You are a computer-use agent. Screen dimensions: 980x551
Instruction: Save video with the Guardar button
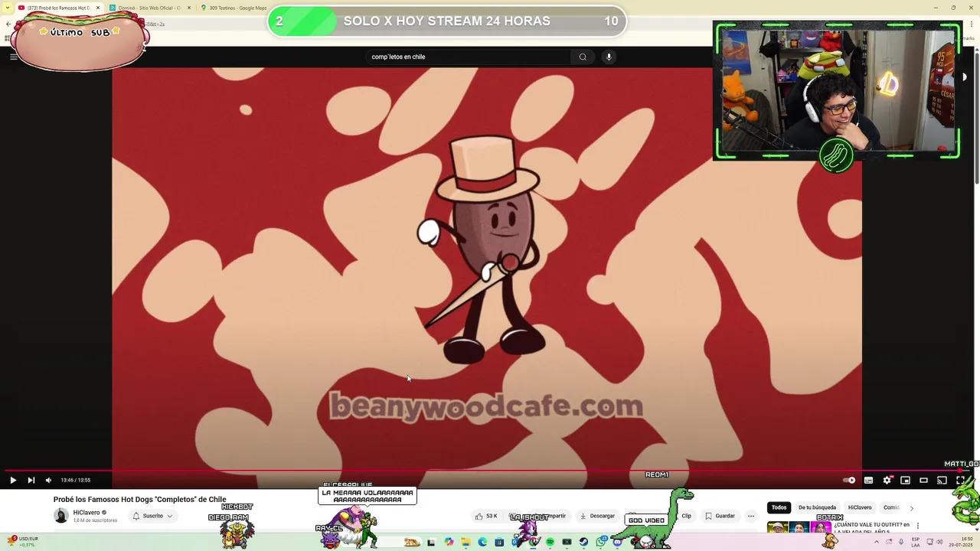tap(720, 516)
